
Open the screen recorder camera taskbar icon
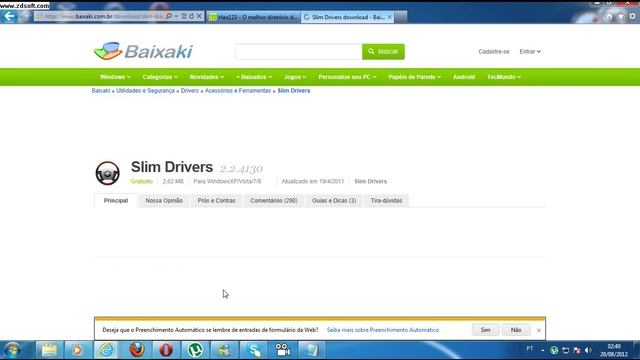(282, 350)
